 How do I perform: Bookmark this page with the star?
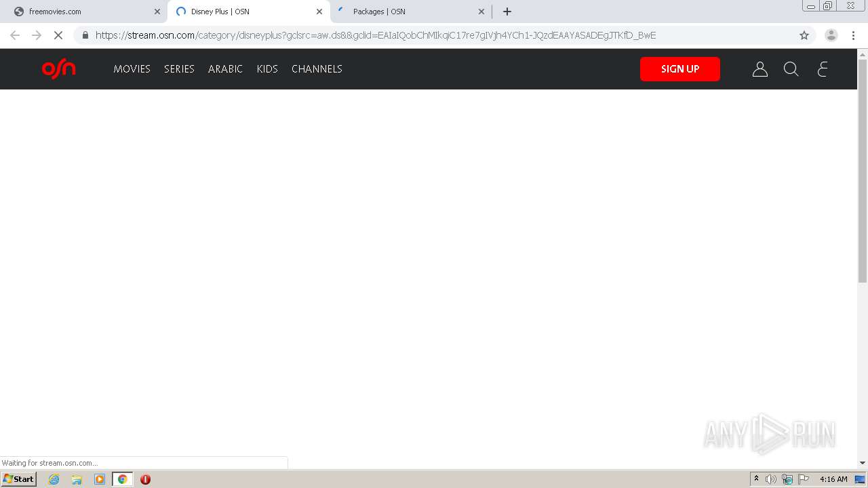coord(804,35)
